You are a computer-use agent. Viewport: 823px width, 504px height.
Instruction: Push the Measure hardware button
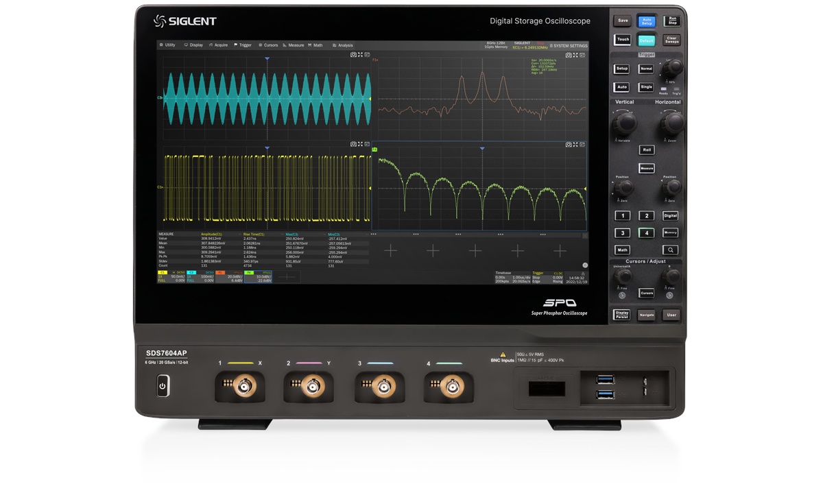pos(647,168)
